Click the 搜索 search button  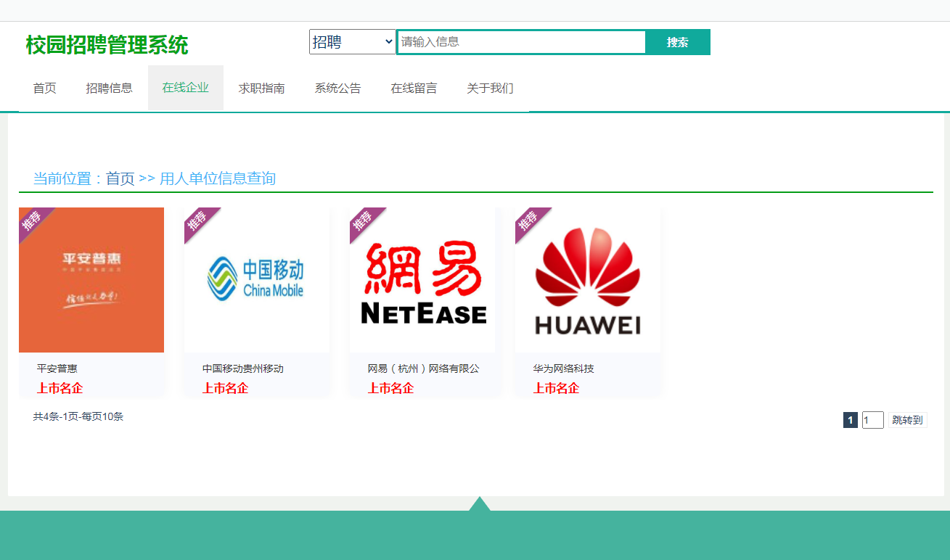point(678,42)
